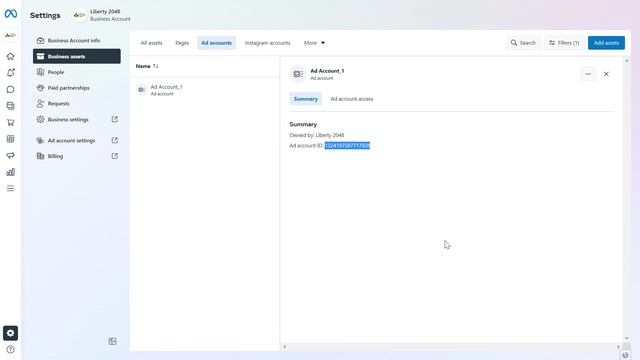Open the three-dot more options menu

pyautogui.click(x=588, y=74)
